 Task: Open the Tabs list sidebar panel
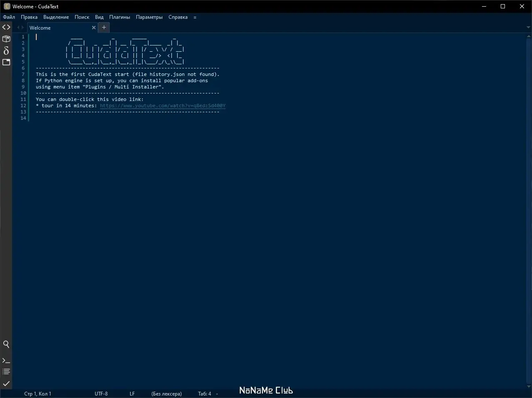[6, 62]
